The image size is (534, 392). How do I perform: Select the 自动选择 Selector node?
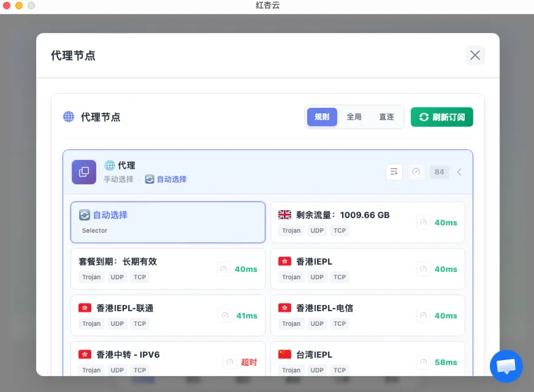[167, 222]
